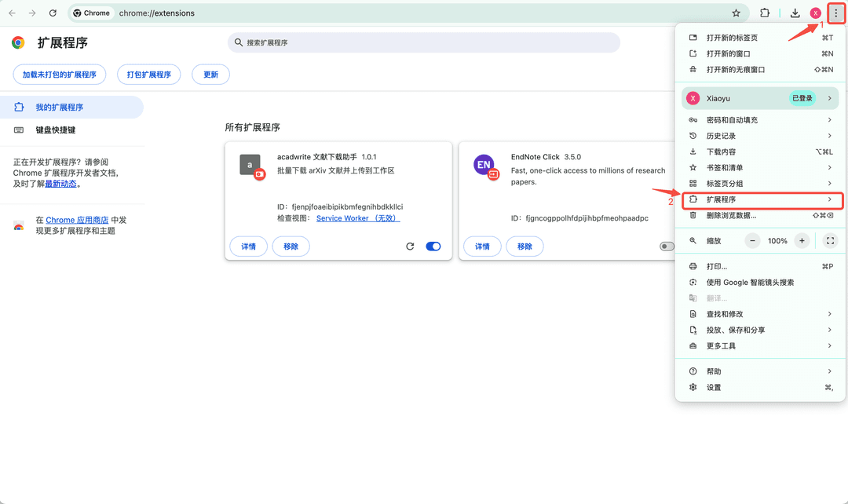This screenshot has width=848, height=504.
Task: Click the 搜索扩展程序 search field
Action: pos(424,42)
